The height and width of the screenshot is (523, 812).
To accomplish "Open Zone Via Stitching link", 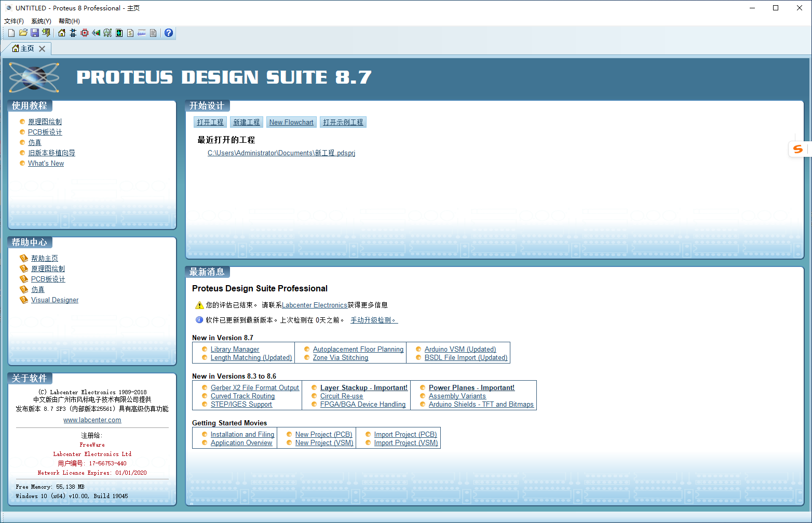I will pyautogui.click(x=341, y=358).
